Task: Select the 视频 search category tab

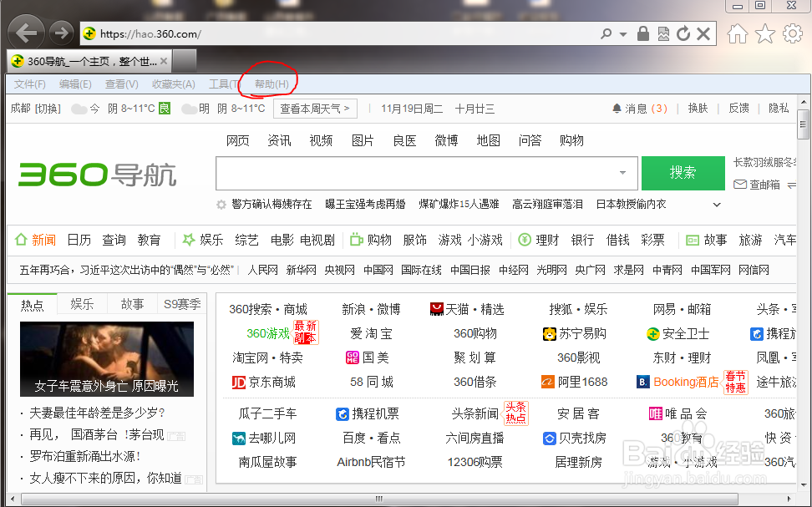Action: pyautogui.click(x=321, y=140)
